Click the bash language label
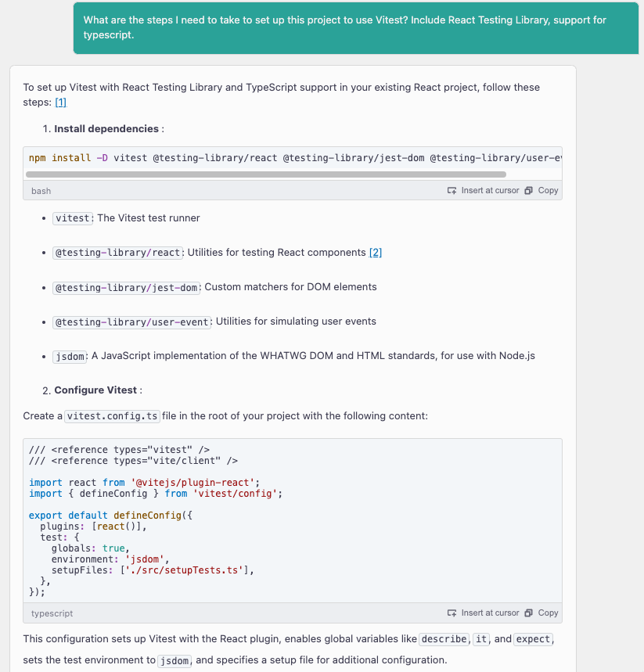Image resolution: width=644 pixels, height=672 pixels. tap(41, 190)
